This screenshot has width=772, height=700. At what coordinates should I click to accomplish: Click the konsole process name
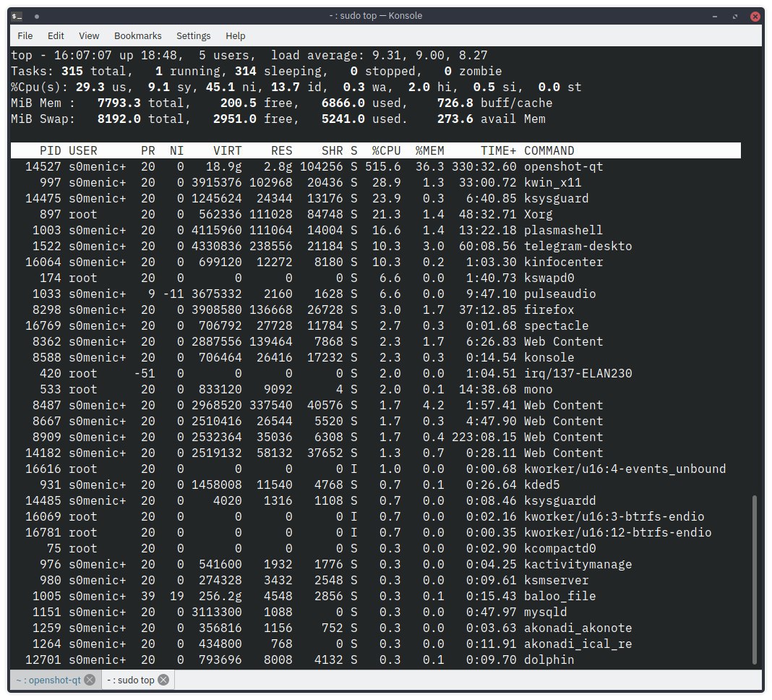coord(549,358)
